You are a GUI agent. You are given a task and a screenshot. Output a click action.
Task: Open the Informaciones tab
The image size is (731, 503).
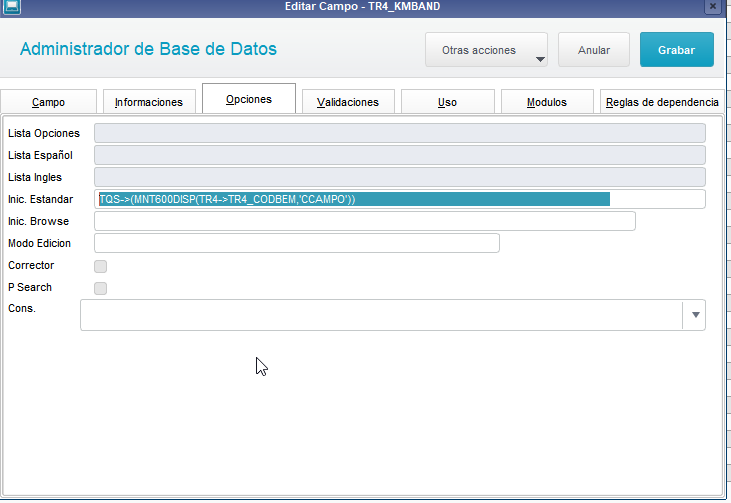click(149, 102)
